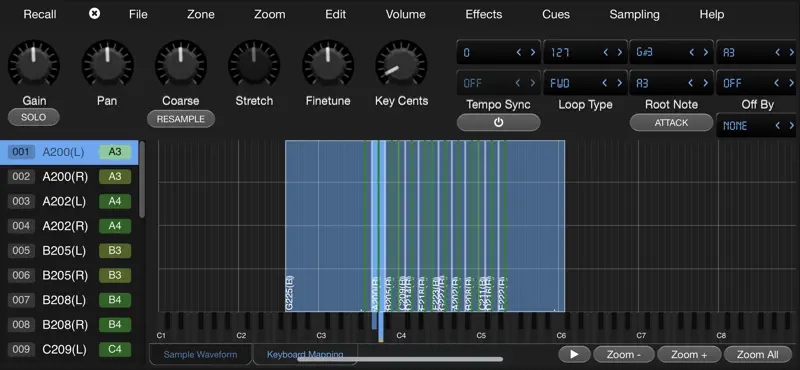Select sample 005 B205(L) in the list
This screenshot has width=800, height=370.
tap(69, 251)
